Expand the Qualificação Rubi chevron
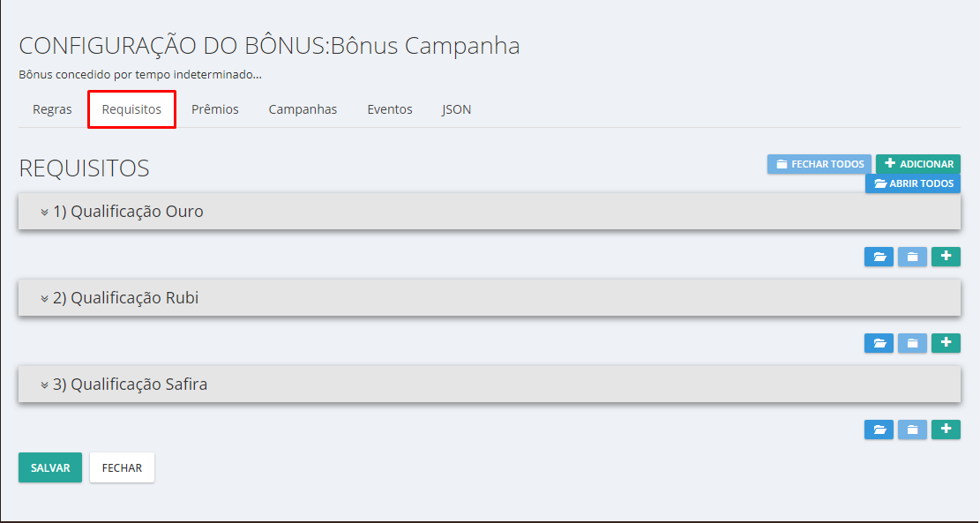The height and width of the screenshot is (523, 980). pos(44,299)
